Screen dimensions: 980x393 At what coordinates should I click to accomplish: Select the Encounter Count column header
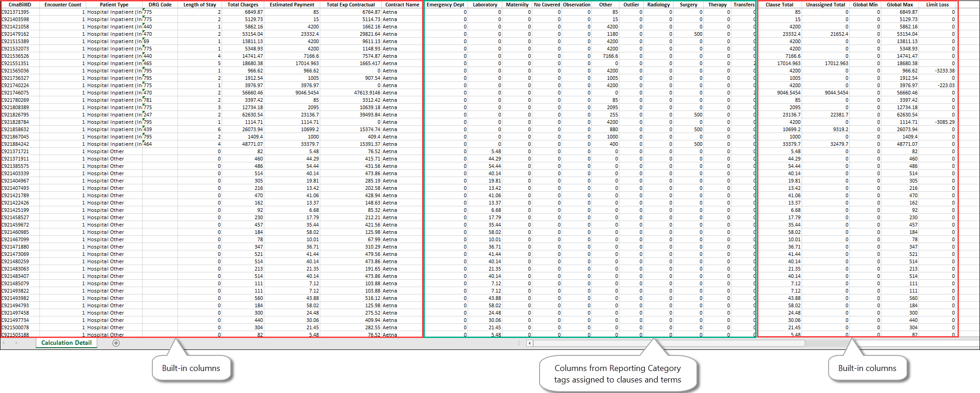(63, 5)
